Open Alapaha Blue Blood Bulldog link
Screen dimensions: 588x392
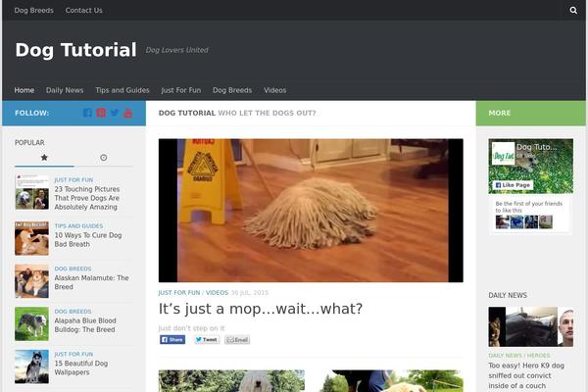pyautogui.click(x=85, y=325)
